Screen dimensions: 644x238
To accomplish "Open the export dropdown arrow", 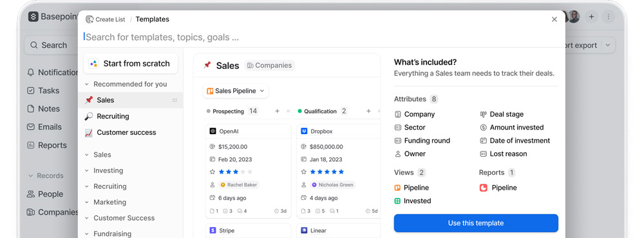I will (x=608, y=45).
